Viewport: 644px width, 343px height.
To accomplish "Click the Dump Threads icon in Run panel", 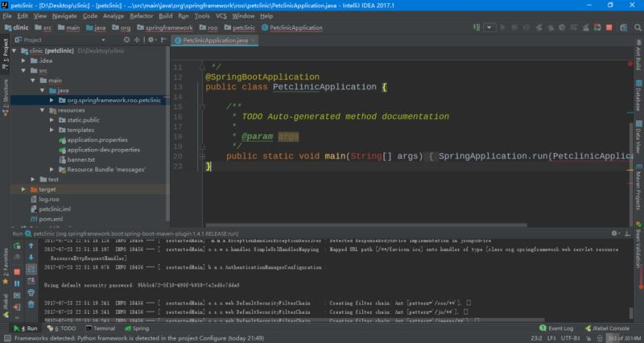I will (x=17, y=295).
